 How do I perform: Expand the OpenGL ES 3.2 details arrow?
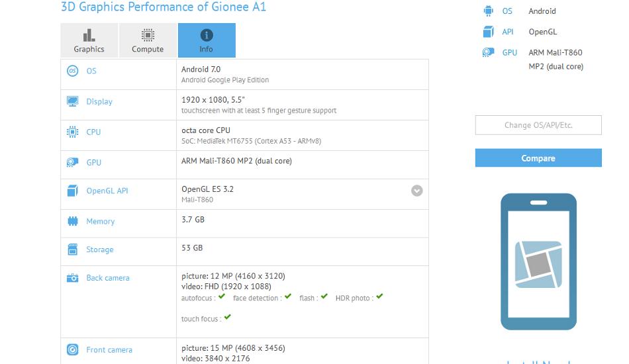416,191
